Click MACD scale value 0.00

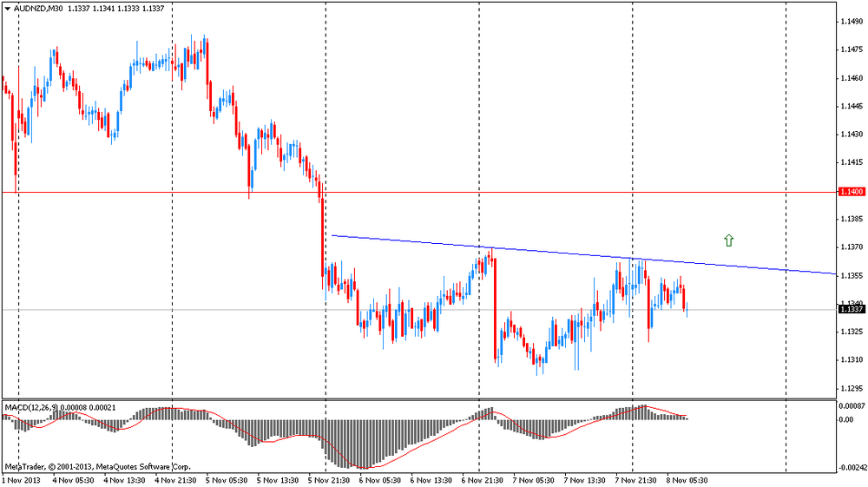pyautogui.click(x=847, y=419)
